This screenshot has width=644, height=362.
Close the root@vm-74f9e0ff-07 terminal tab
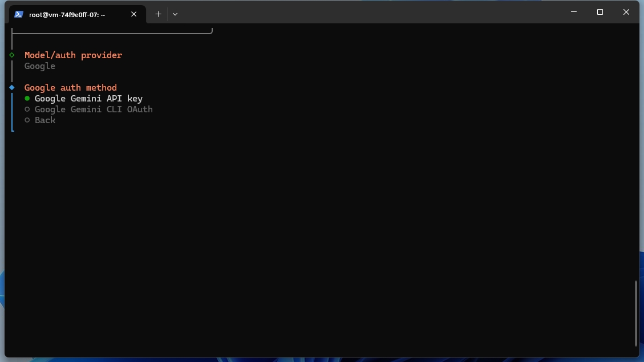coord(134,14)
